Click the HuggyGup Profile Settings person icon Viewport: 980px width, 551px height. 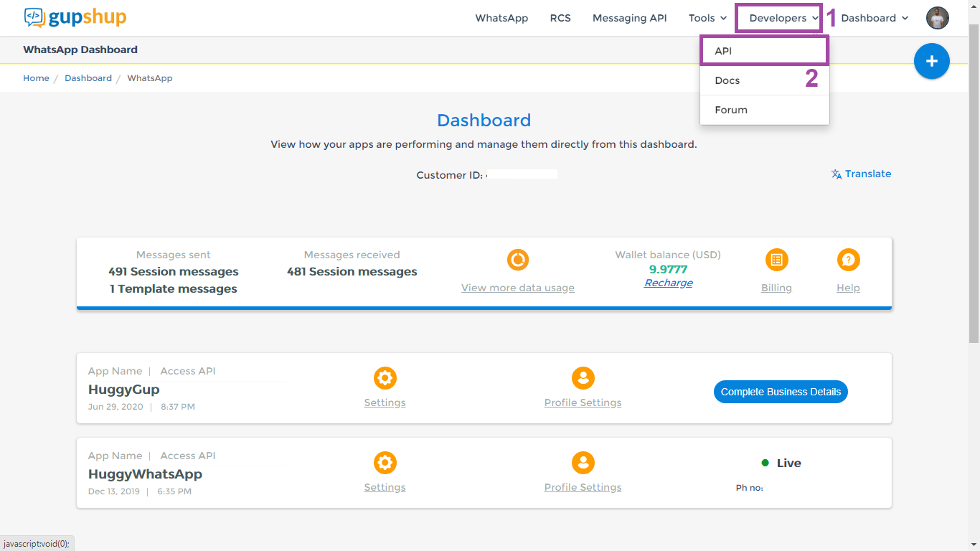coord(583,378)
